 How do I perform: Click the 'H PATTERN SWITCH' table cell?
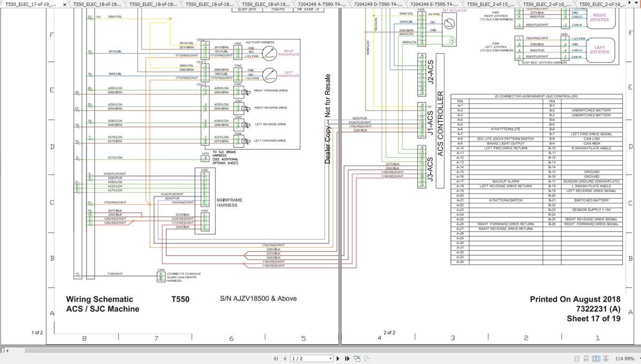[x=505, y=200]
